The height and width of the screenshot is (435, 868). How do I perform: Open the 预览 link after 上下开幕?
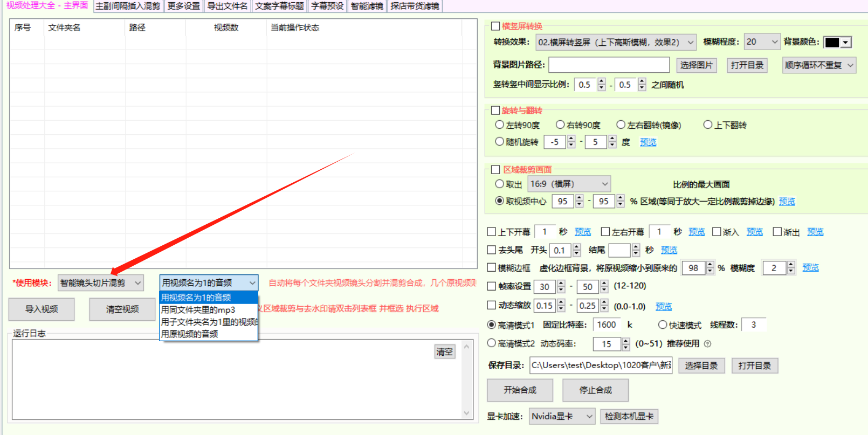[583, 232]
